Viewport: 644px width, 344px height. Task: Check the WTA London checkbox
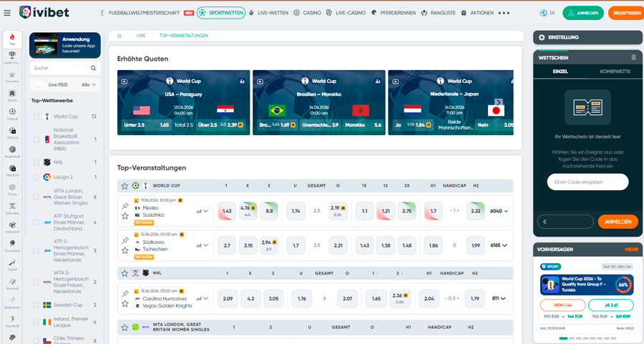tap(36, 197)
